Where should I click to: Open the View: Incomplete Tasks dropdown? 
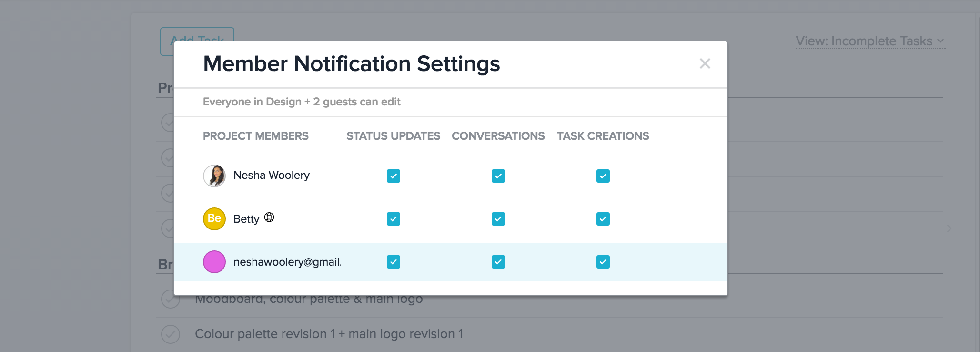(x=870, y=41)
